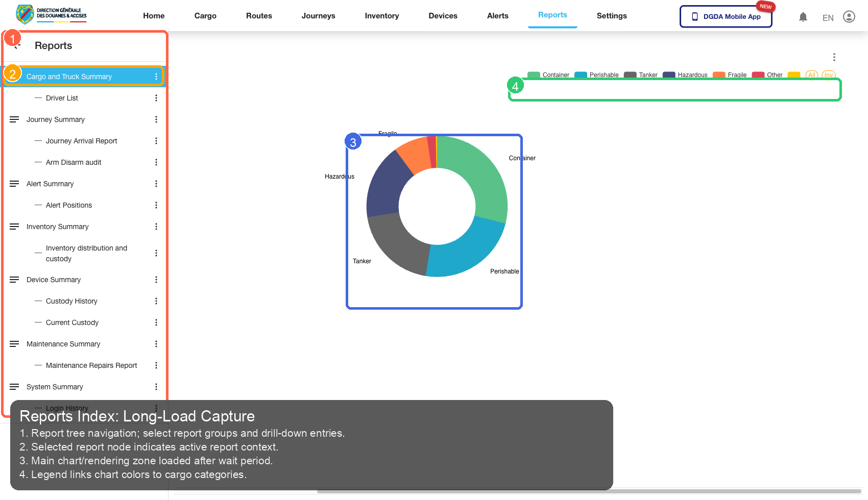Screen dimensions: 868x500
Task: Select Current Custody report in tree
Action: click(72, 322)
